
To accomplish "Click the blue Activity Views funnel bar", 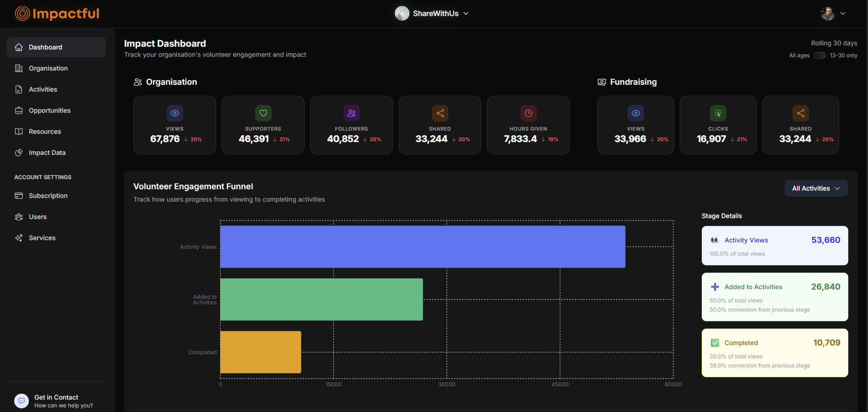I will point(422,247).
